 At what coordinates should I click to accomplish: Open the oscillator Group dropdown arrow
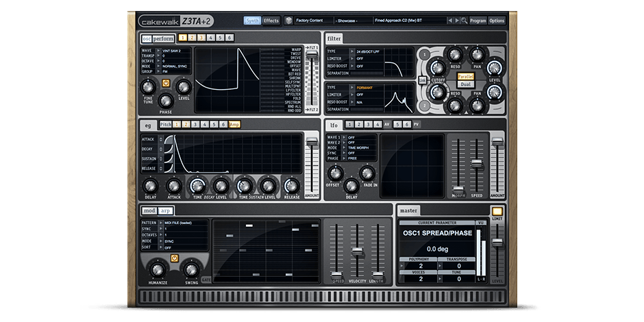click(158, 71)
